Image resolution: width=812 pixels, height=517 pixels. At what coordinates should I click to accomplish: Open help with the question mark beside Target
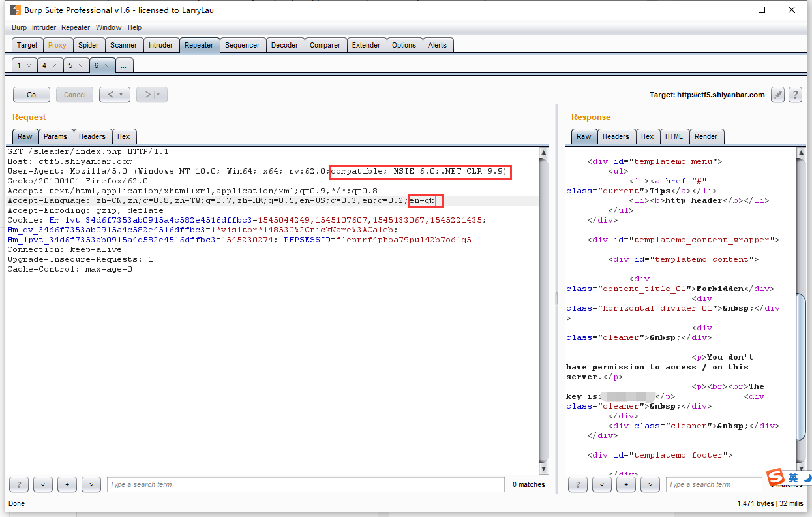(x=795, y=95)
